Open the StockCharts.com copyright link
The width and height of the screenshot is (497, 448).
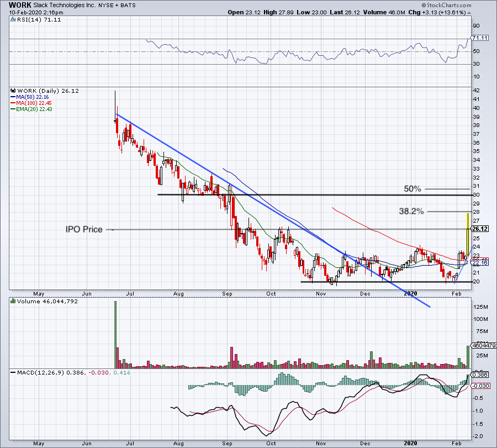(x=446, y=5)
